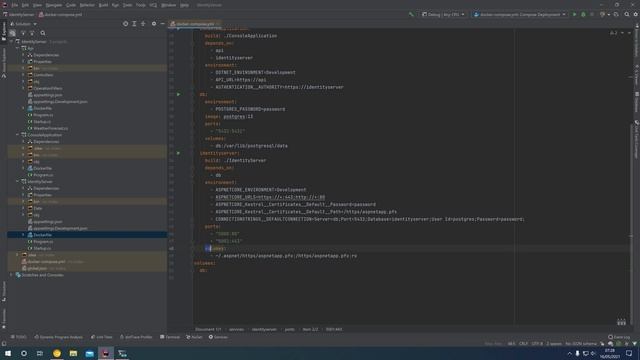Select the highlighted Dockerfile under IdentityServer
Screen dimensions: 640x360
[87, 235]
